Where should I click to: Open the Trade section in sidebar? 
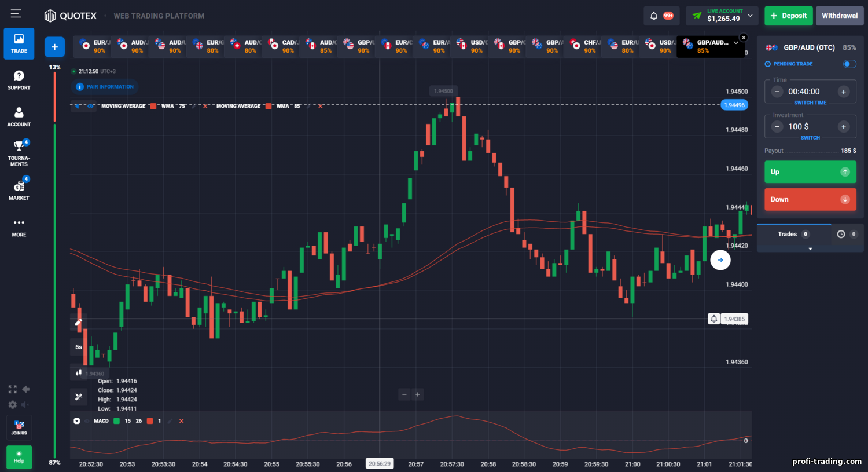(19, 43)
